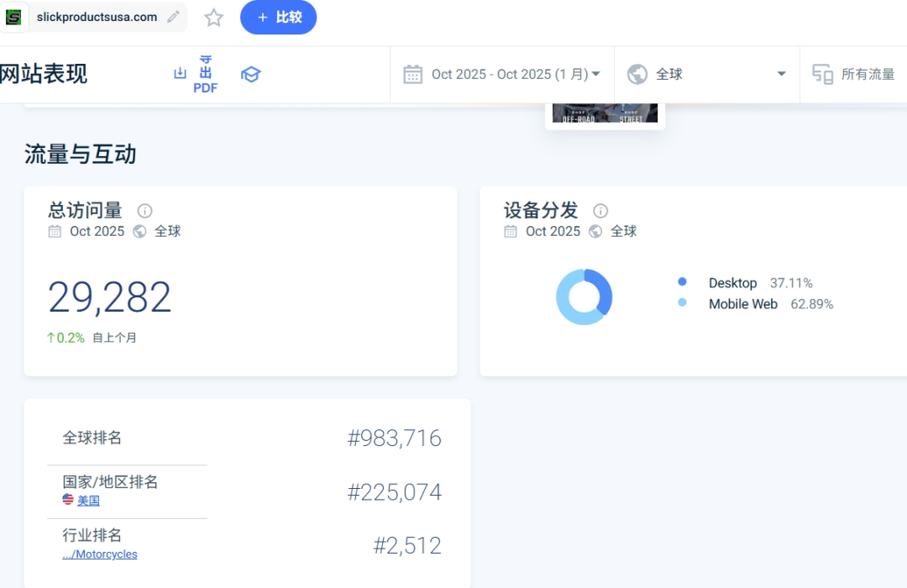The height and width of the screenshot is (588, 907).
Task: Click the 全球排名 label
Action: 92,438
